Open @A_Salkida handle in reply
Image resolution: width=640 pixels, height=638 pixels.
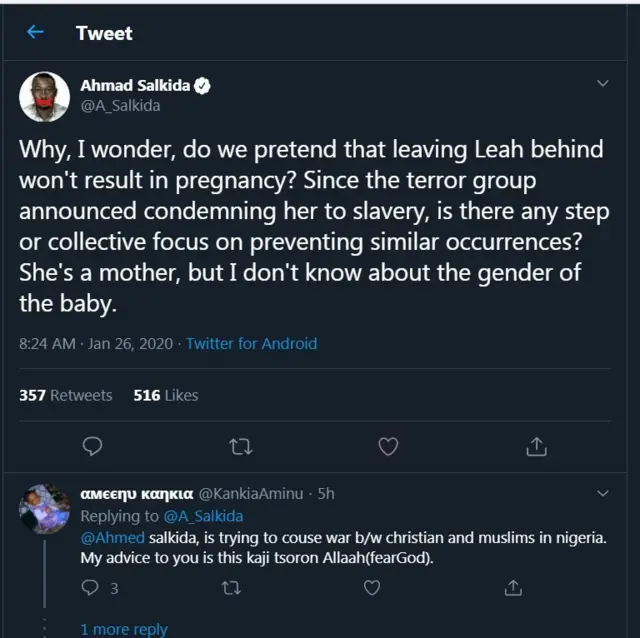[x=203, y=516]
